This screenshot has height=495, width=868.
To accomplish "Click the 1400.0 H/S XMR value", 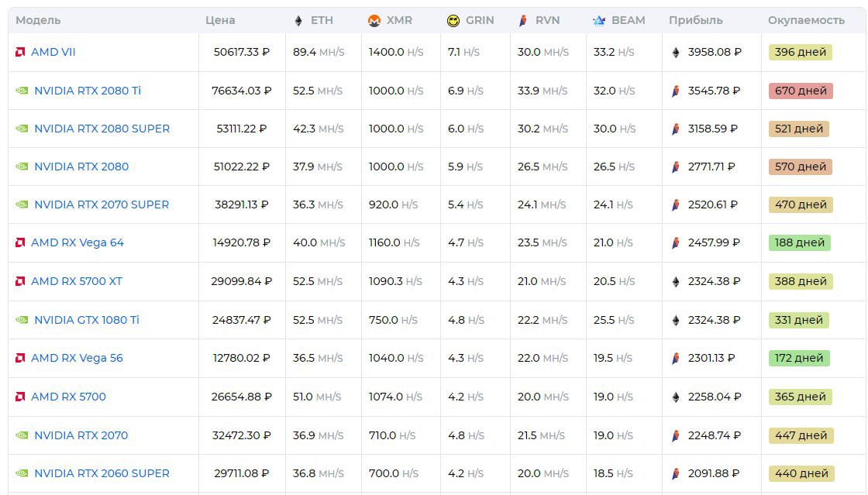I will coord(396,52).
